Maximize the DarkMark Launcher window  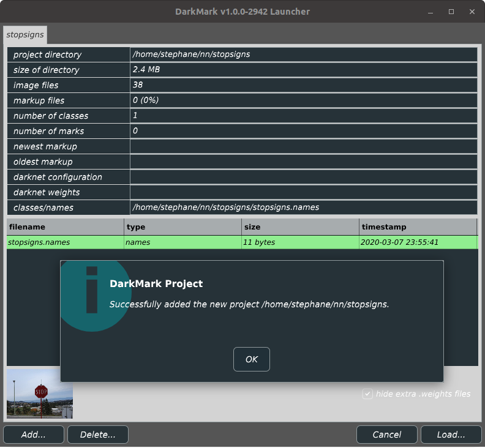[451, 12]
